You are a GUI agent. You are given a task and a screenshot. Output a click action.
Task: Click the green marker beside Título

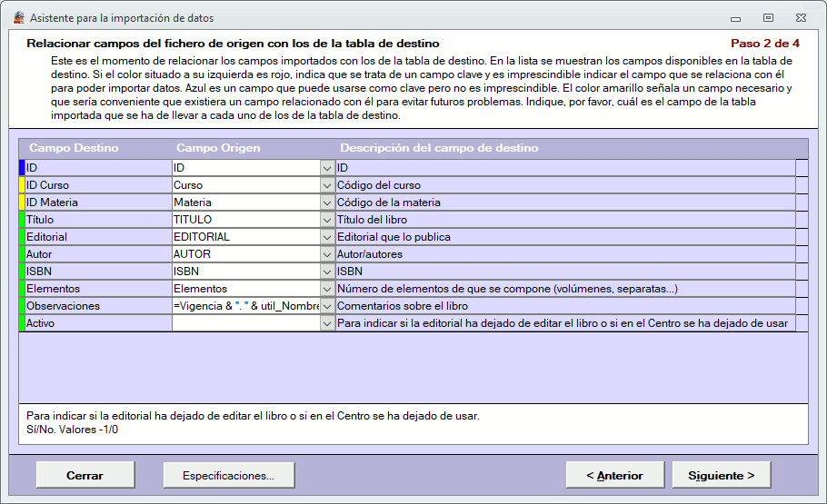[22, 220]
